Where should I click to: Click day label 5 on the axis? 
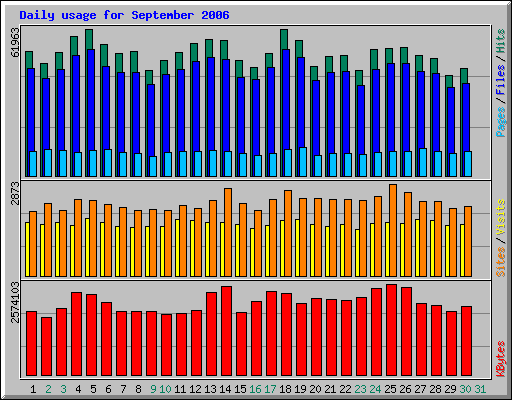93,389
